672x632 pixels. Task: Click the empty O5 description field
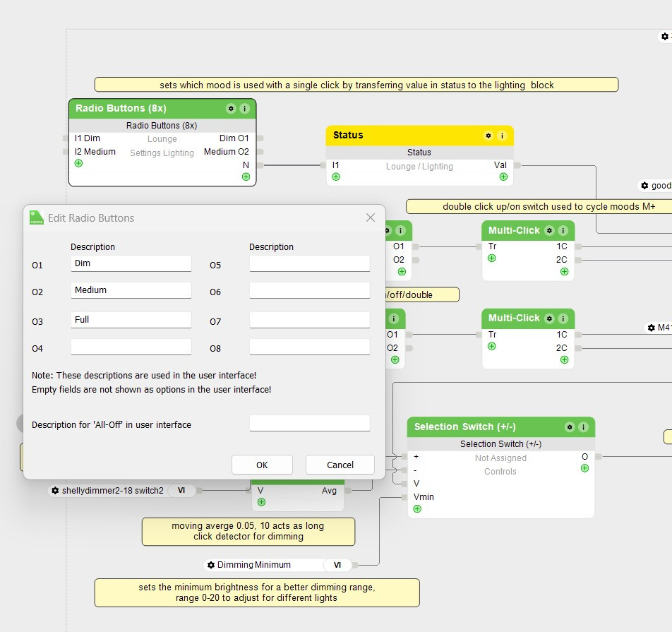click(x=310, y=263)
